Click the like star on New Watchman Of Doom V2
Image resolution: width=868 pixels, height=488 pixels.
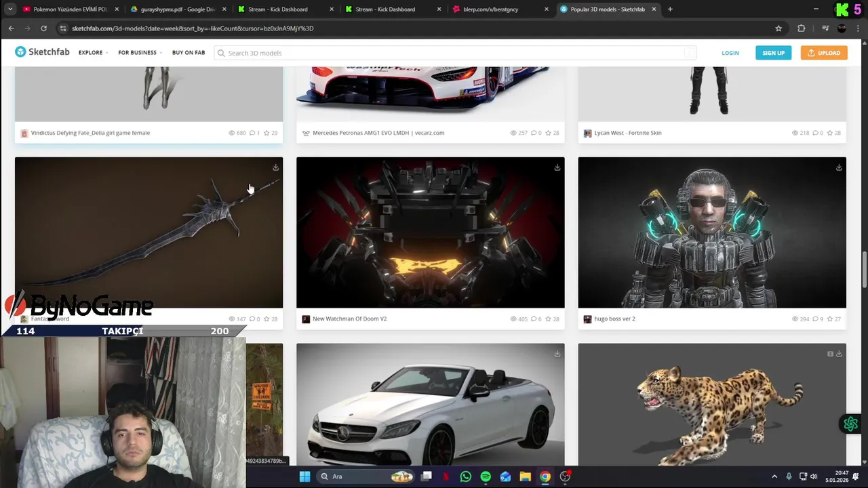[x=549, y=319]
